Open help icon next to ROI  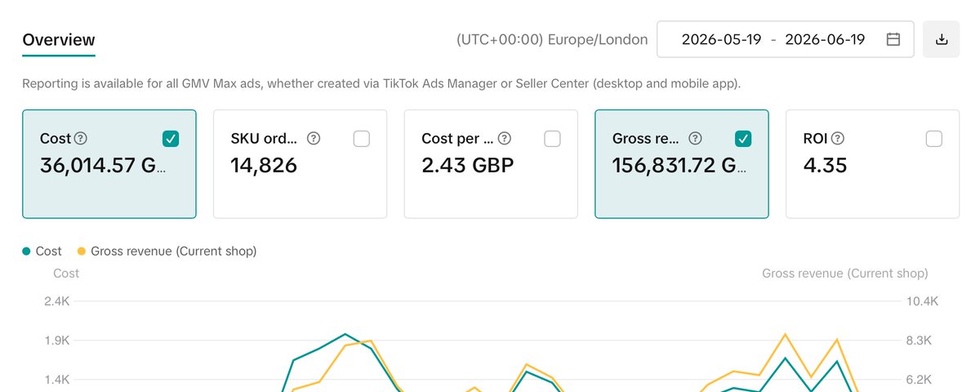pyautogui.click(x=837, y=139)
